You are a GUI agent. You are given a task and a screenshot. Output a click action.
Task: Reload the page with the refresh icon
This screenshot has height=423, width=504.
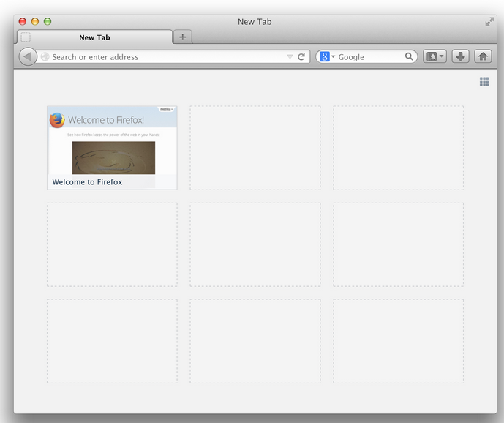301,57
